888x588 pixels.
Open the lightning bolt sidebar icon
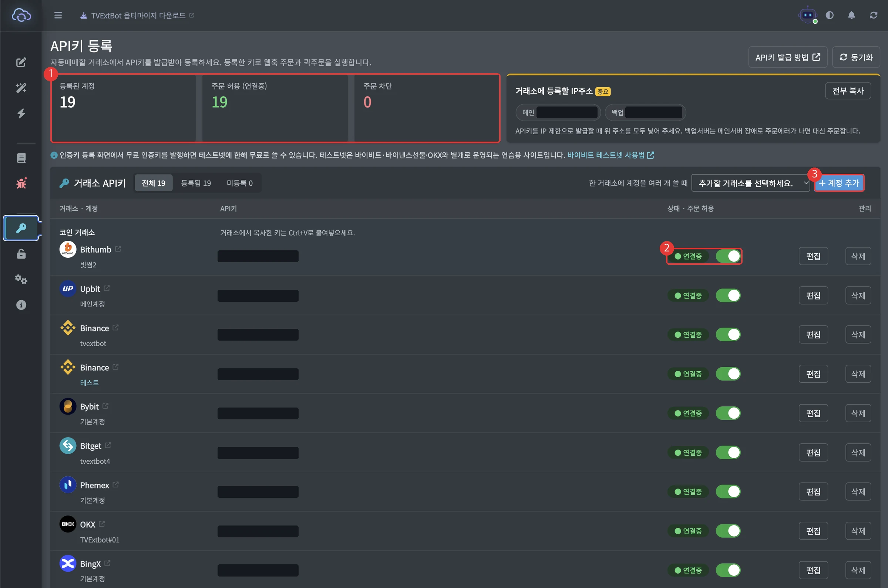pyautogui.click(x=21, y=113)
